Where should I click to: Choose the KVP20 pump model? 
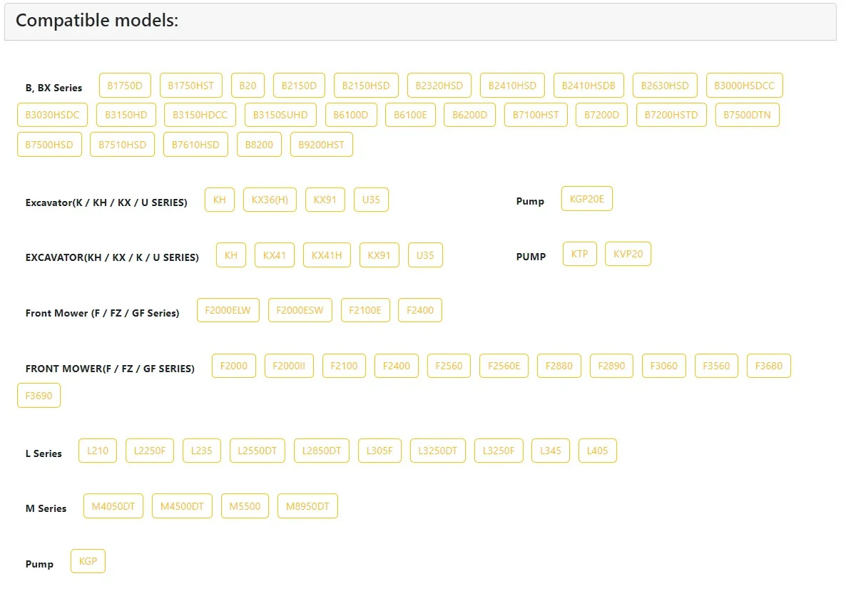628,254
